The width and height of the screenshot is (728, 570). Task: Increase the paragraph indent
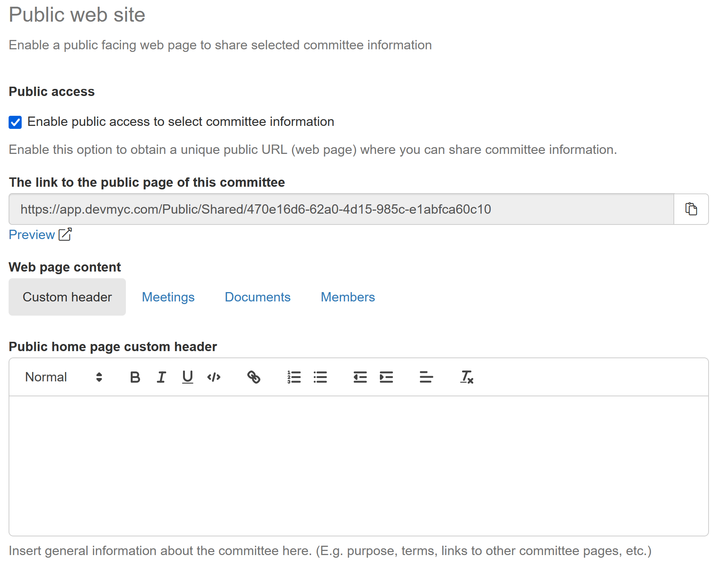pos(386,377)
